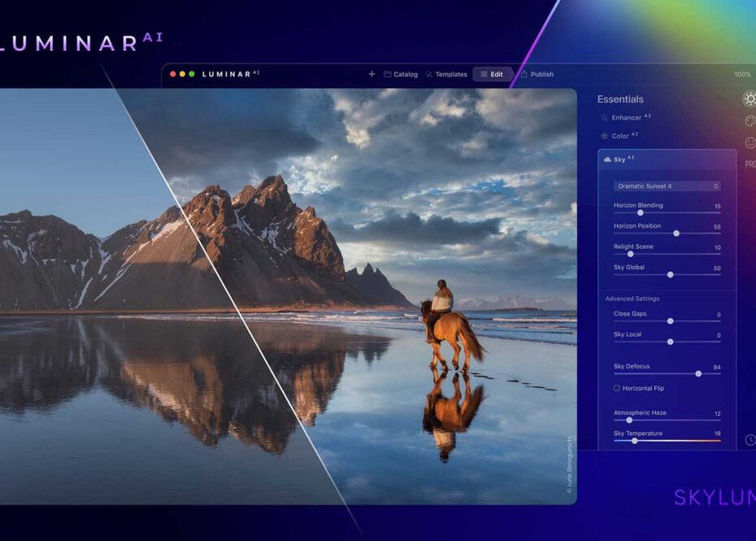Enable the Horizontal Flip checkbox
This screenshot has width=756, height=541.
point(617,388)
